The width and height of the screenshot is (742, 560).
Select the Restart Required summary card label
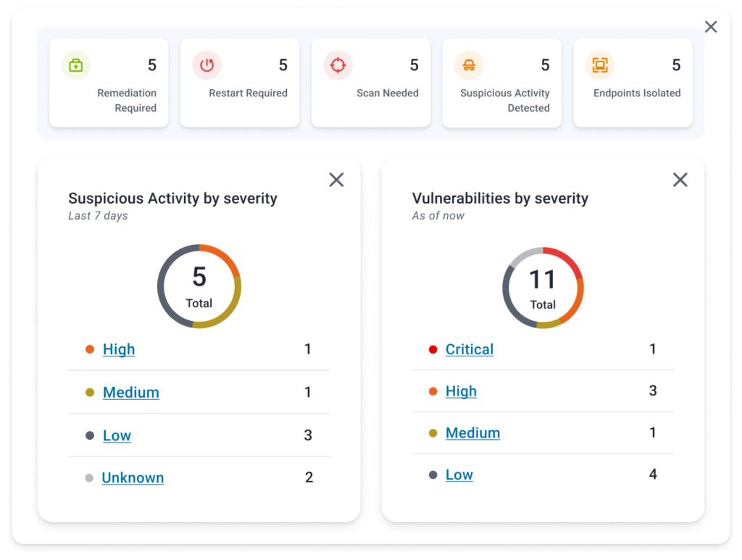(x=248, y=93)
